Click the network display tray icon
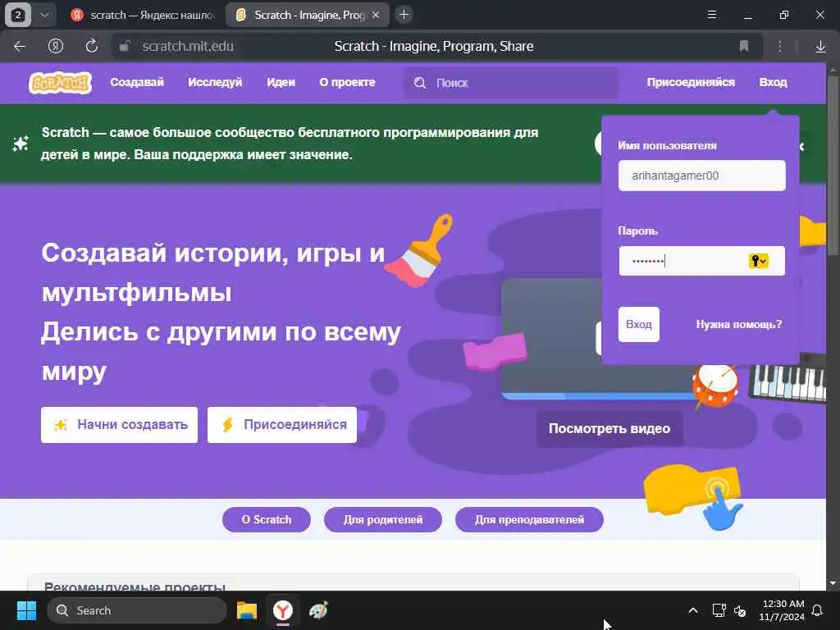 (x=719, y=610)
